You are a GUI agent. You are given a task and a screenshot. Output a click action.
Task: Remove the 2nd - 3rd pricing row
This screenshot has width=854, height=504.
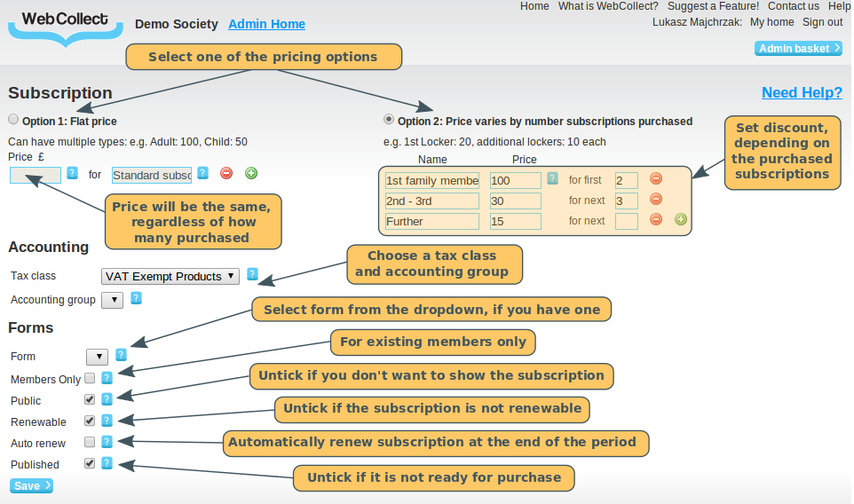coord(656,200)
